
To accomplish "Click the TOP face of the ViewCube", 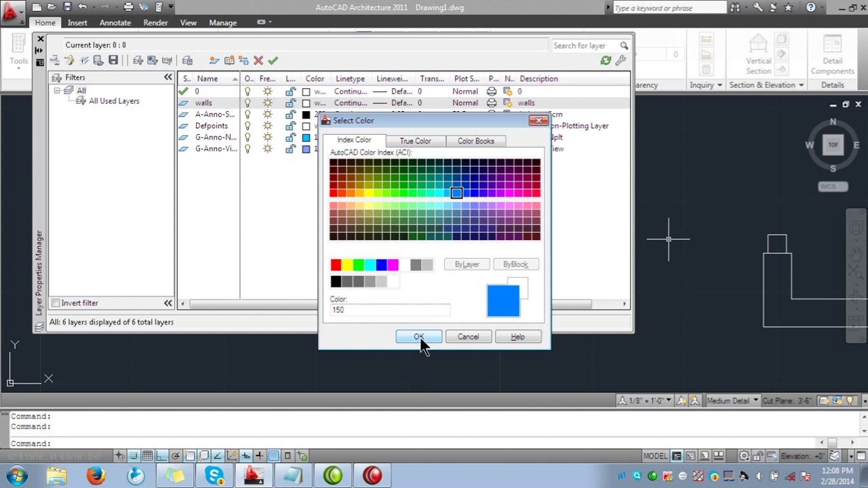I will point(833,144).
